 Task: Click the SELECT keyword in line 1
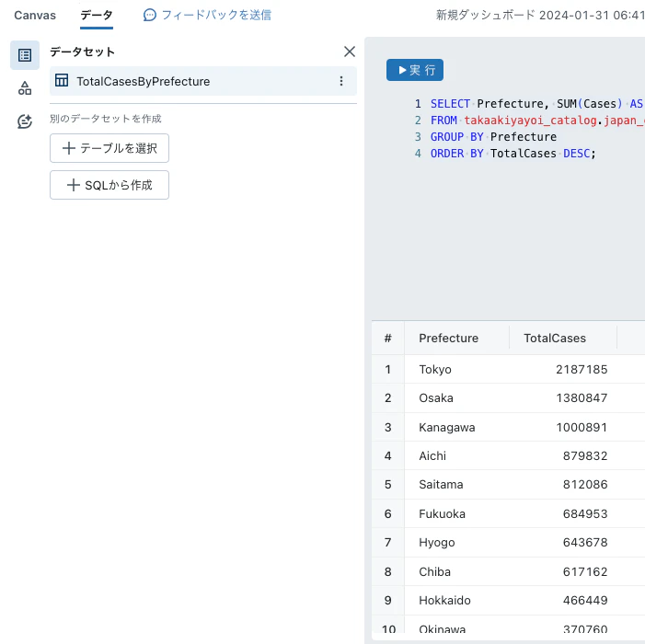450,104
